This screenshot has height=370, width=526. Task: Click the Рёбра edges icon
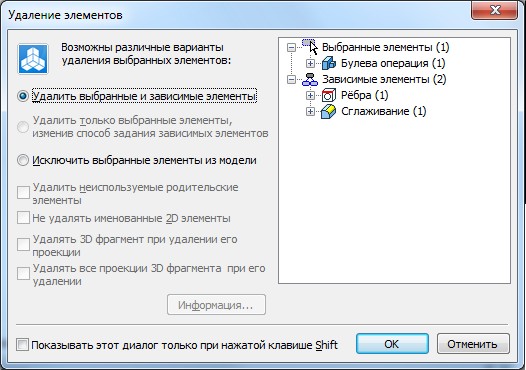(329, 95)
